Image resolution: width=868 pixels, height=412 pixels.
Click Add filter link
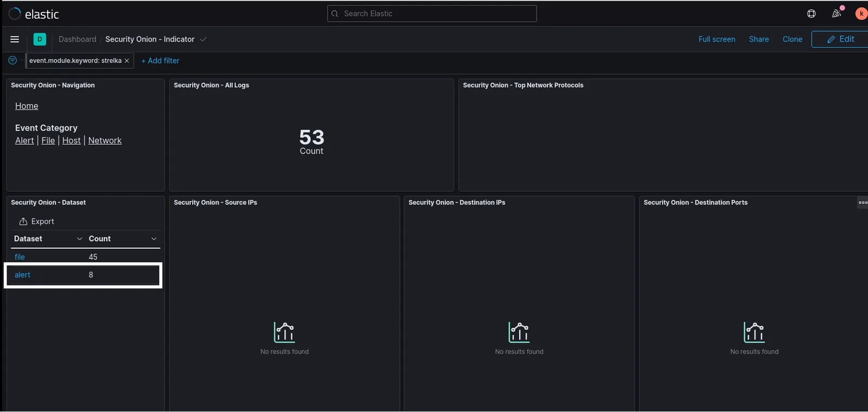pyautogui.click(x=160, y=61)
